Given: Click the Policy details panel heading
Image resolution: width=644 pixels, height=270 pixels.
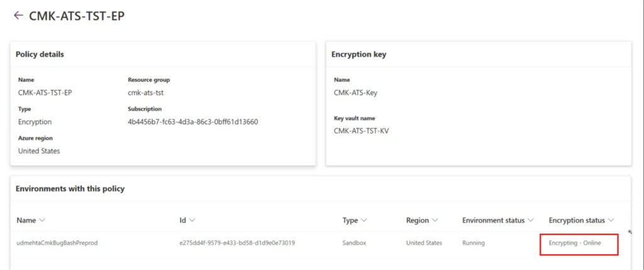Looking at the screenshot, I should pos(40,54).
